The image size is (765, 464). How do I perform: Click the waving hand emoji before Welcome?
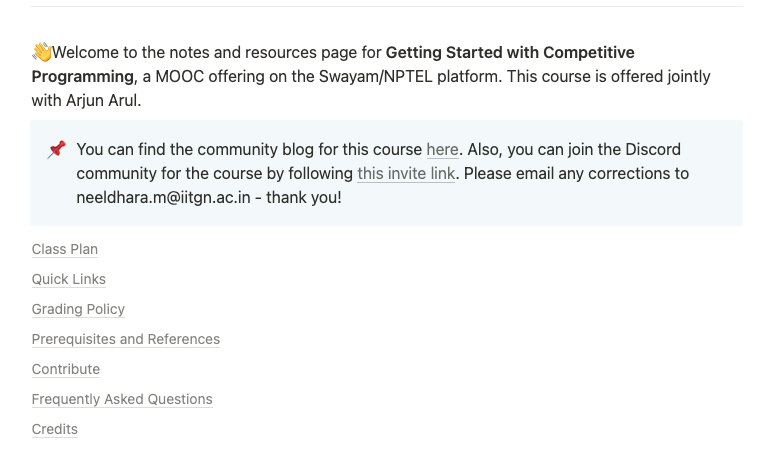42,52
